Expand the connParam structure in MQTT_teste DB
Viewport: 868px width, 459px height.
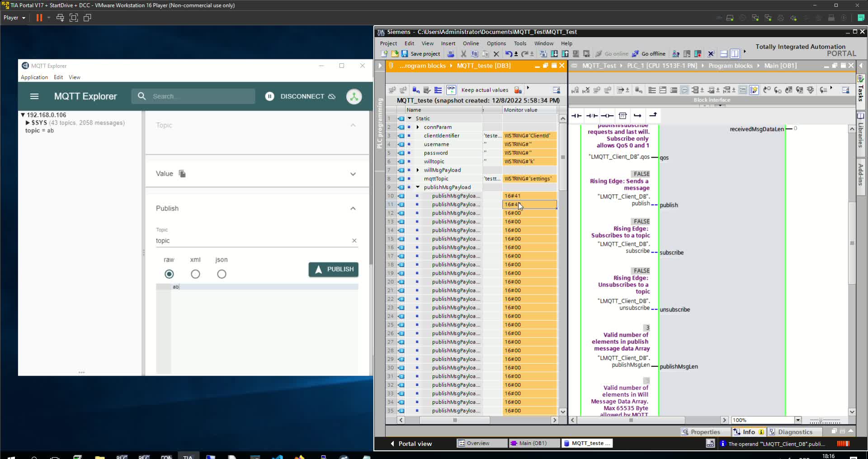pyautogui.click(x=417, y=127)
